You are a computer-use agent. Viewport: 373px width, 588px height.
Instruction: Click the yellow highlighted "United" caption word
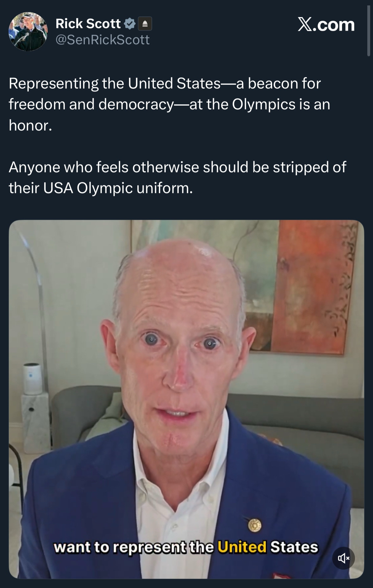pyautogui.click(x=242, y=547)
